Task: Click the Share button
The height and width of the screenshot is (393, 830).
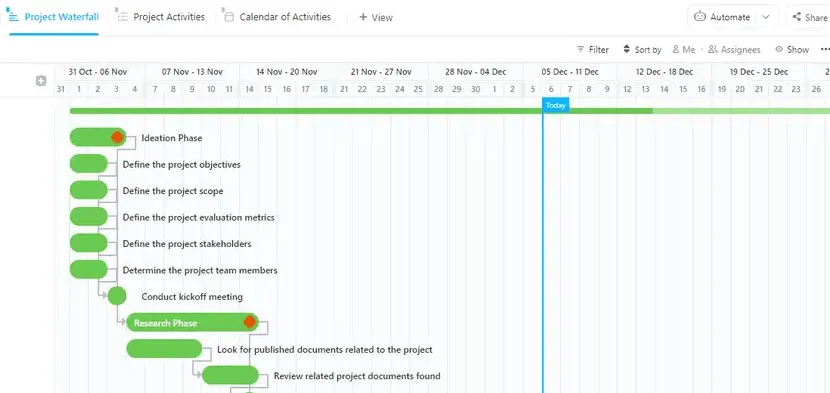Action: click(810, 17)
